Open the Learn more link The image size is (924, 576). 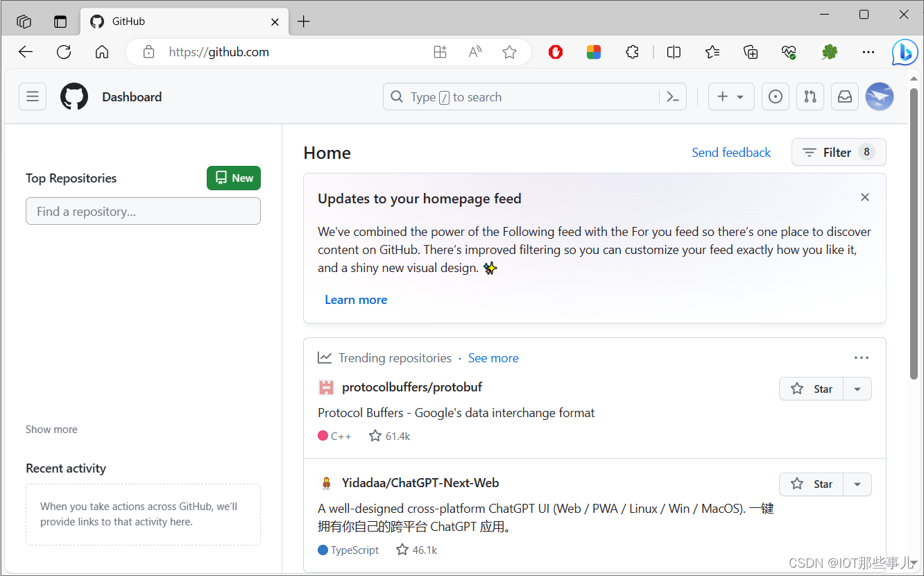point(356,300)
